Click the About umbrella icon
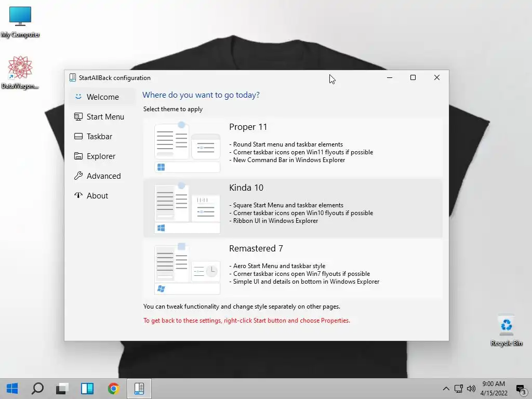Image resolution: width=532 pixels, height=399 pixels. [x=78, y=195]
